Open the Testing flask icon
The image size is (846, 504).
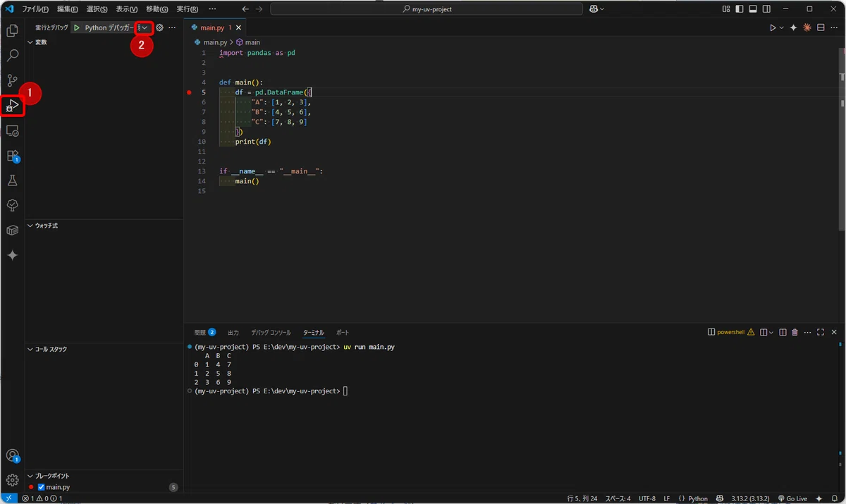pos(12,180)
